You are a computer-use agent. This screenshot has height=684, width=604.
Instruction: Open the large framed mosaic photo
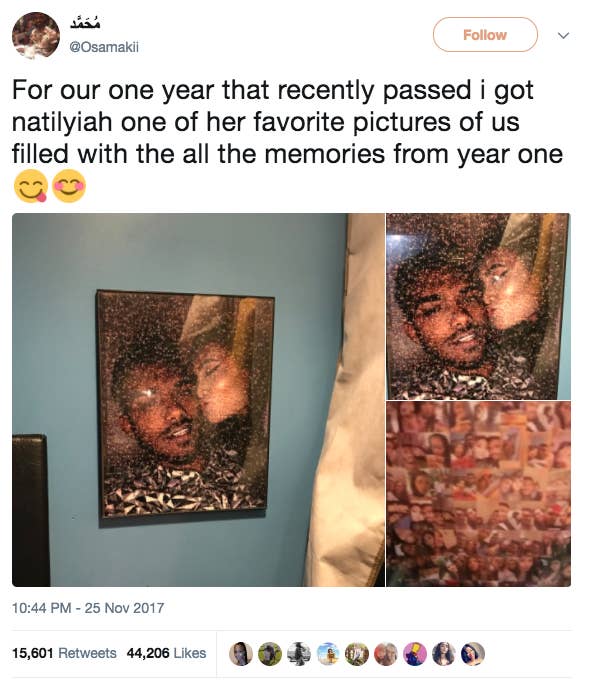pos(198,400)
